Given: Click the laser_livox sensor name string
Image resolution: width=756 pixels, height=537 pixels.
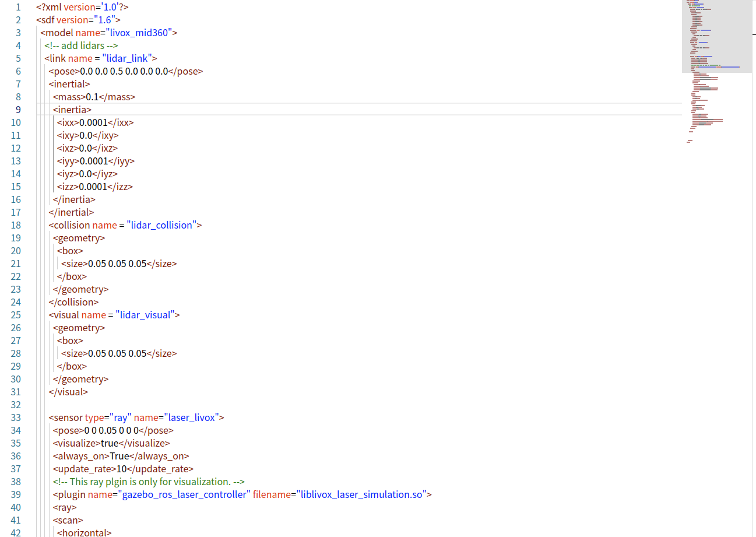Looking at the screenshot, I should click(x=192, y=417).
